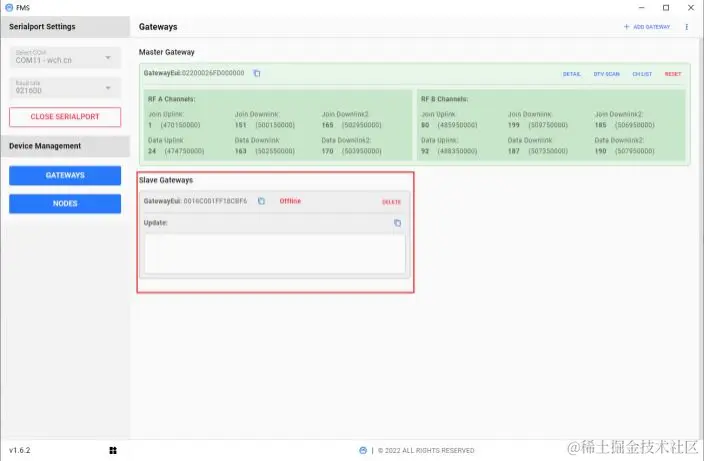
Task: Click the version label v1.6.2
Action: coord(20,450)
